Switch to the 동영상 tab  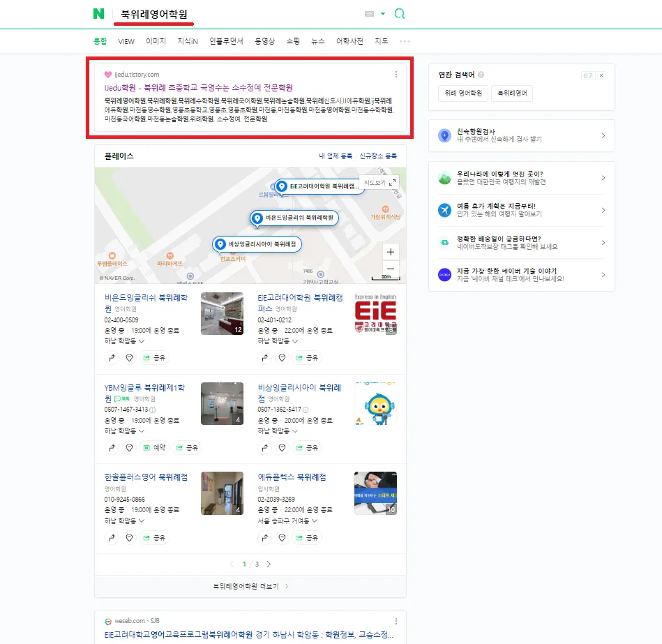pyautogui.click(x=264, y=41)
